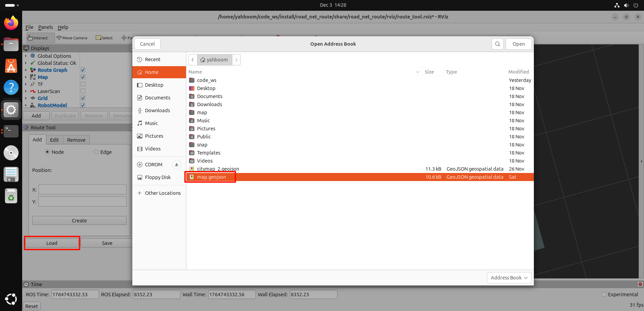
Task: Expand the Global Options tree item
Action: (26, 56)
